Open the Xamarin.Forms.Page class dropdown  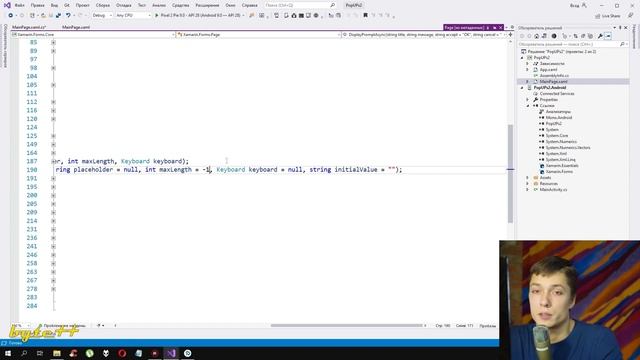point(258,35)
